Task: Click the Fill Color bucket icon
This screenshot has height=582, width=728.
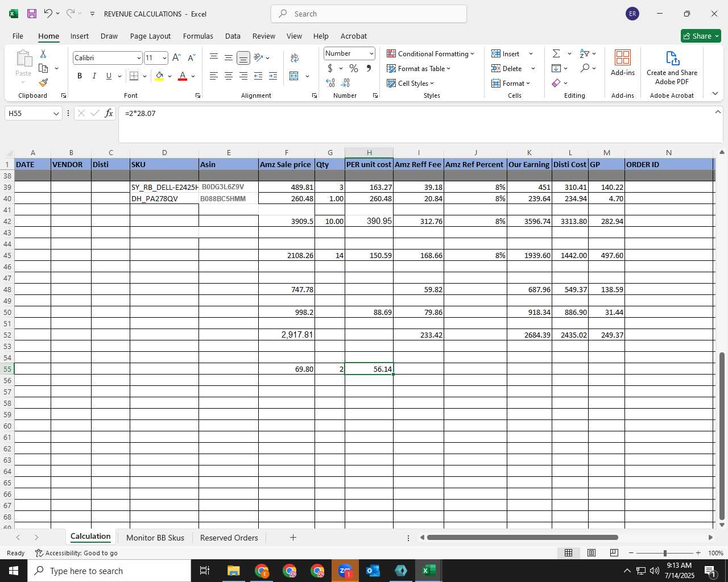Action: click(159, 76)
